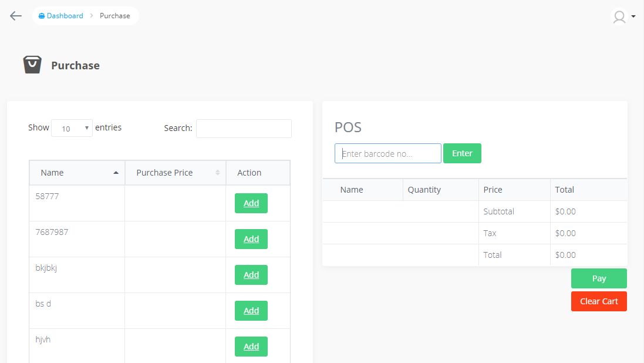Click the Search input field

(x=244, y=128)
